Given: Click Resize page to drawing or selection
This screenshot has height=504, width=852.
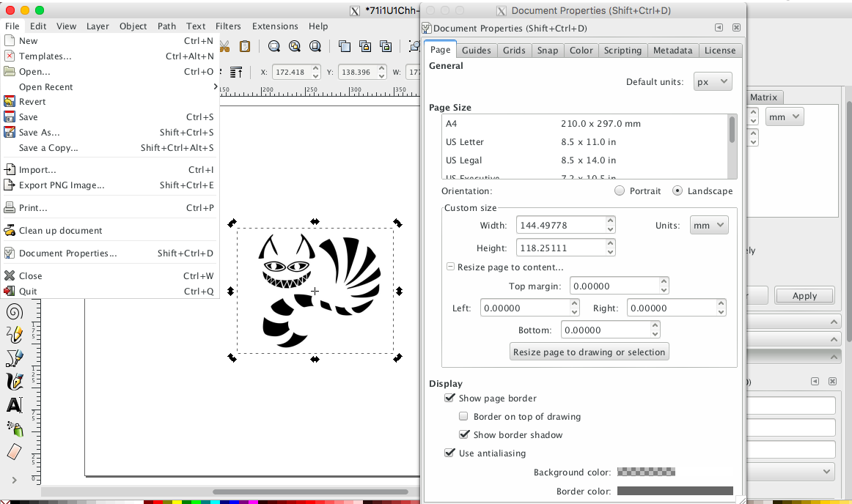Looking at the screenshot, I should (589, 352).
